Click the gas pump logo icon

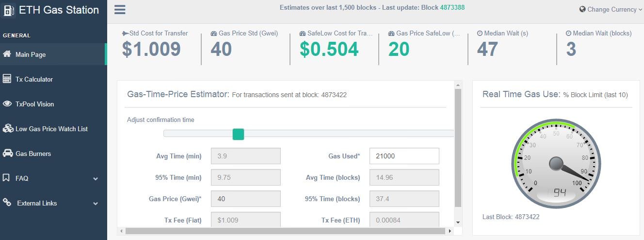tap(9, 10)
